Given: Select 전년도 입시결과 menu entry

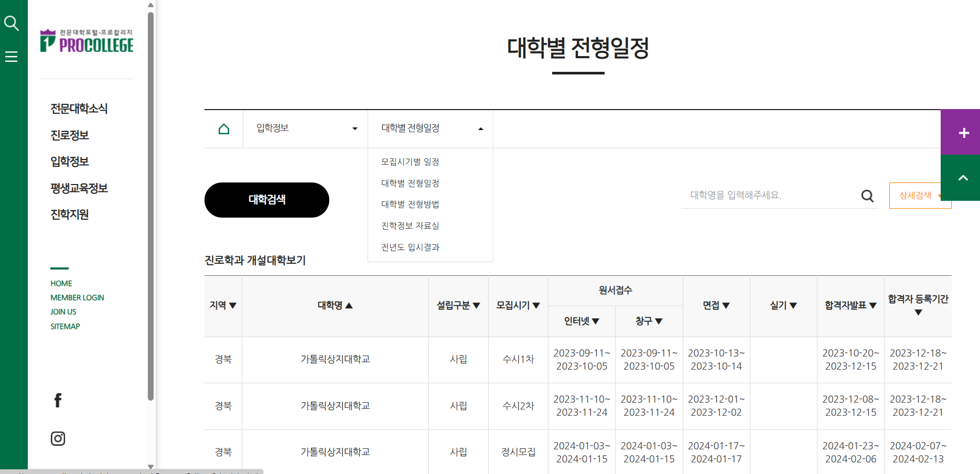Looking at the screenshot, I should (410, 247).
